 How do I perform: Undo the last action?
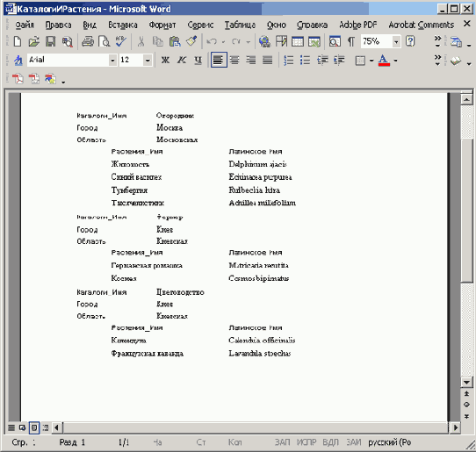click(x=212, y=41)
